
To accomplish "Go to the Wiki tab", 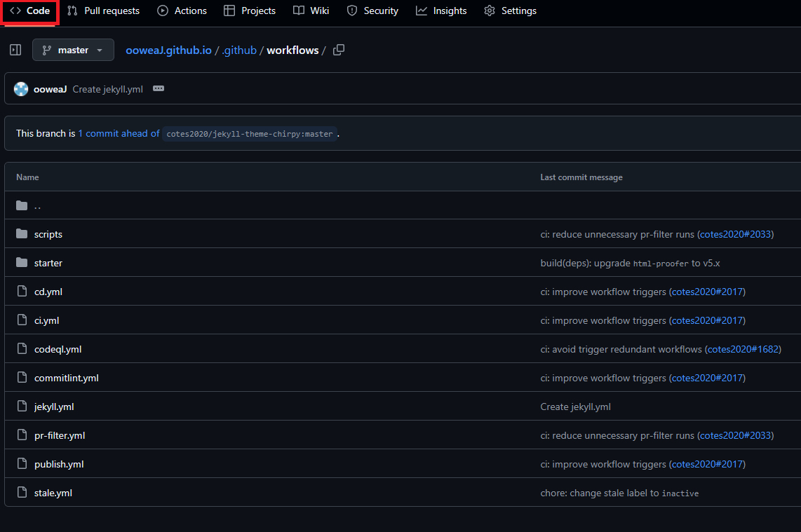I will (x=311, y=11).
